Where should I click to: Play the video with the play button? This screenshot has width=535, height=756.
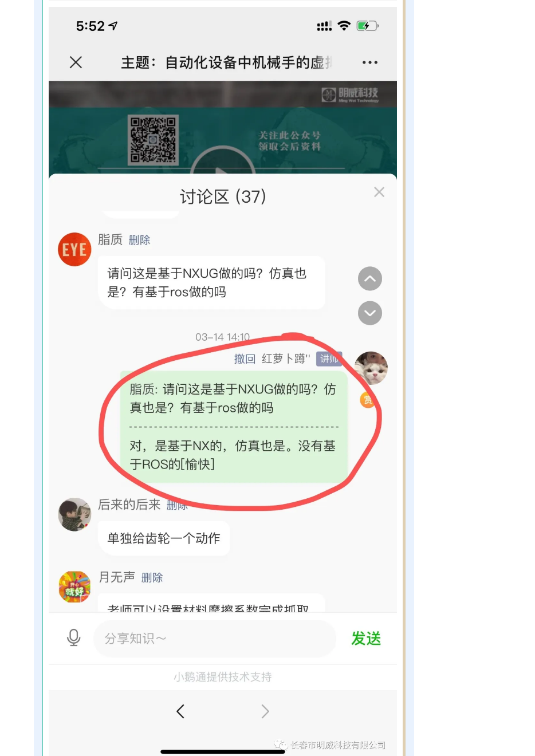pos(223,163)
